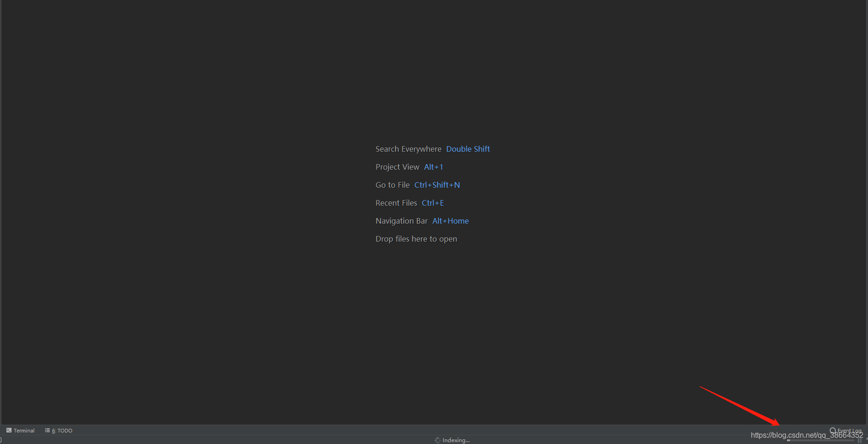Click the Go to File hint text

click(393, 185)
